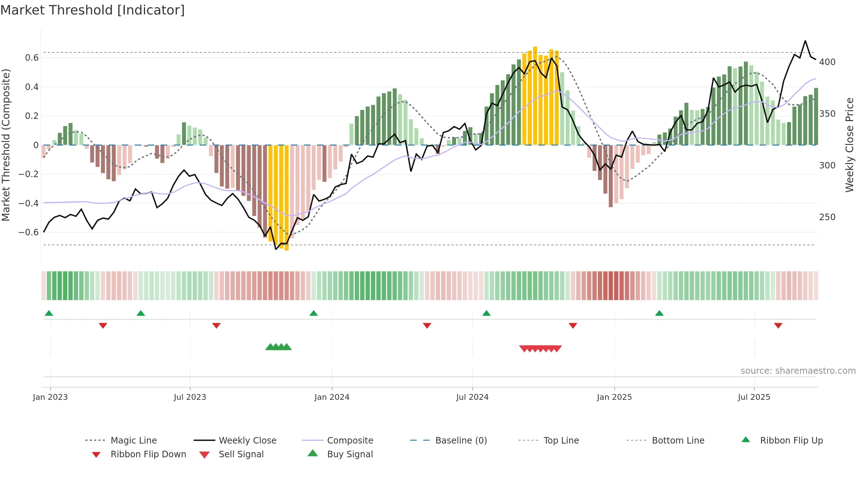Click the Market Threshold [Indicator] chart title
The width and height of the screenshot is (868, 488).
tap(93, 10)
